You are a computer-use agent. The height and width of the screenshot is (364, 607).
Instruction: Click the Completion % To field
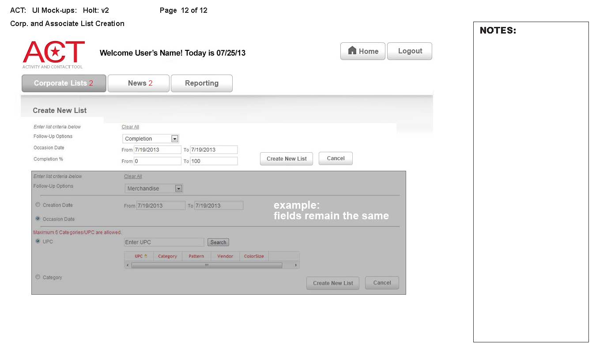[x=214, y=161]
